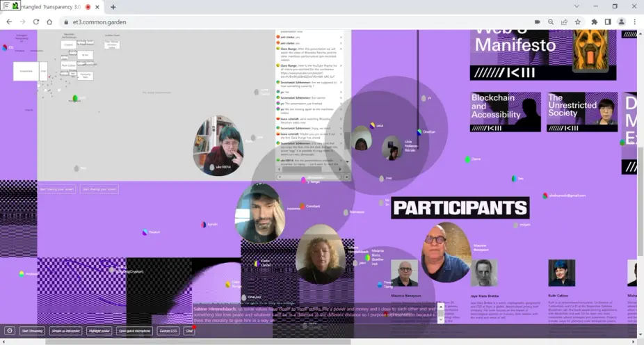Click the sasa egg avatar
This screenshot has height=345, width=644.
click(x=373, y=126)
